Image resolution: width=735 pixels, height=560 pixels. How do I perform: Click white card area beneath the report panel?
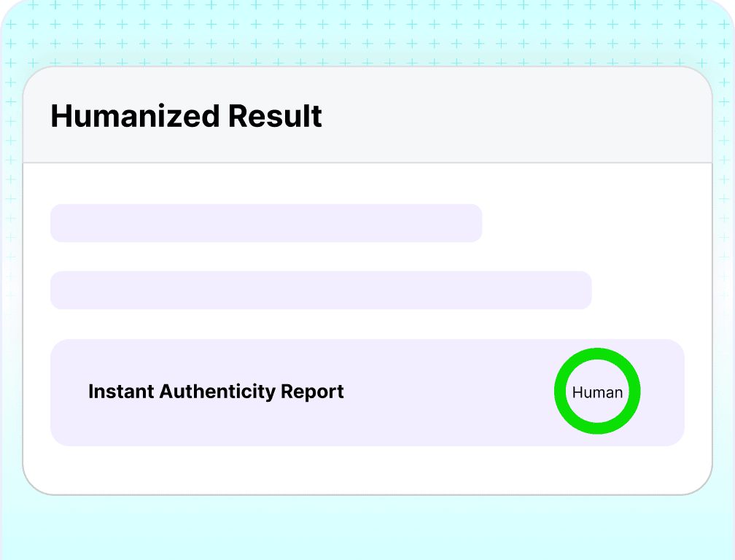coord(367,469)
